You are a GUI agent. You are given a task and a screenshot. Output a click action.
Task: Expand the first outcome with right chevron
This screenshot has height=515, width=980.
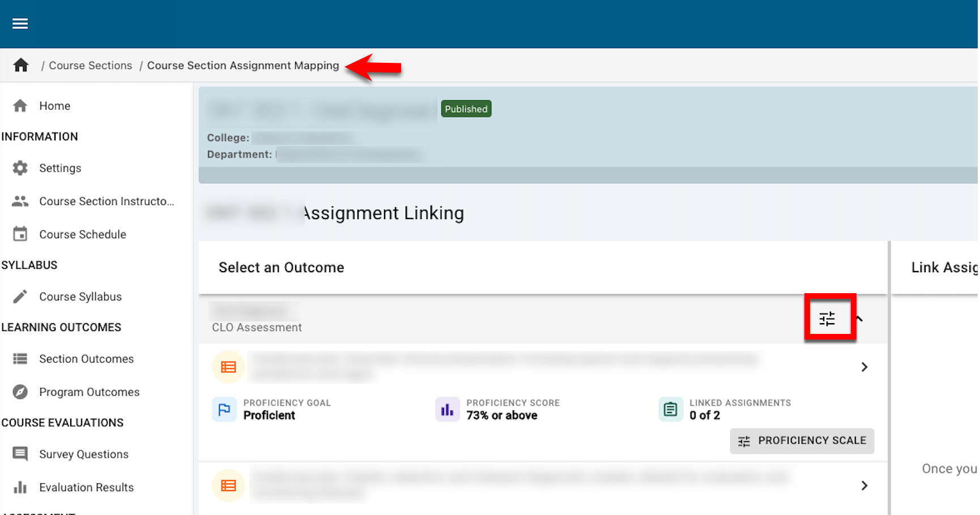coord(864,367)
